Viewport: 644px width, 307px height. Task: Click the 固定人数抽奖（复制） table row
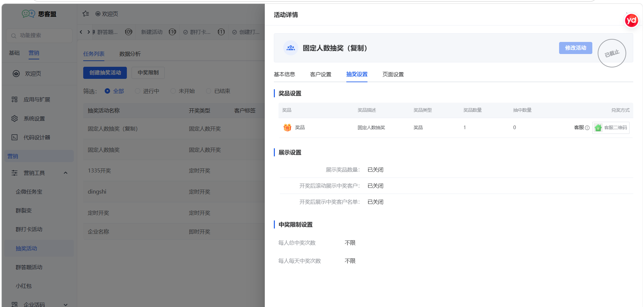pos(174,129)
